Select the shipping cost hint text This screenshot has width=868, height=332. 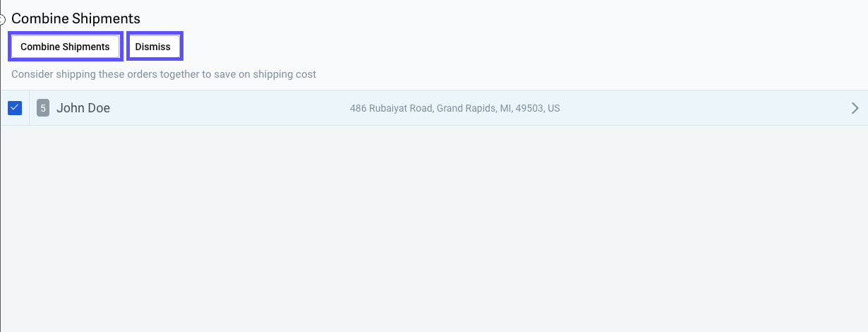(x=164, y=73)
